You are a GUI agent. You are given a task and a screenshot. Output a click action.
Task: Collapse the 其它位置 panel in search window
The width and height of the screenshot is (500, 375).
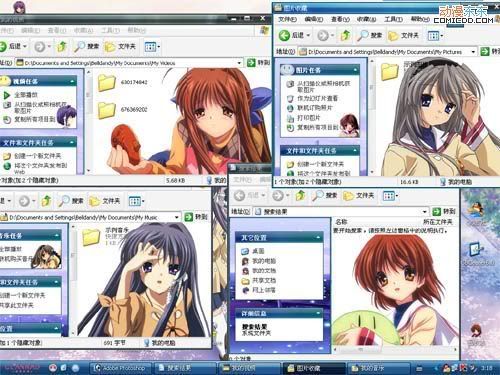pos(318,237)
